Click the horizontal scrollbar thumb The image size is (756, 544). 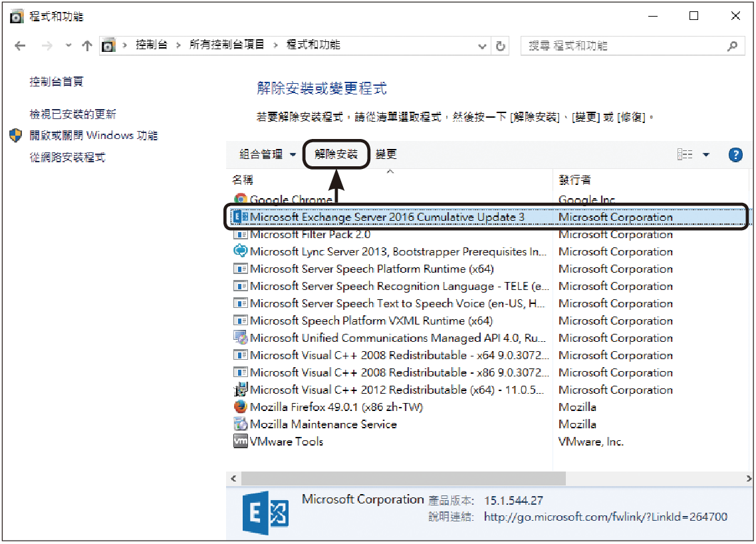(x=403, y=479)
